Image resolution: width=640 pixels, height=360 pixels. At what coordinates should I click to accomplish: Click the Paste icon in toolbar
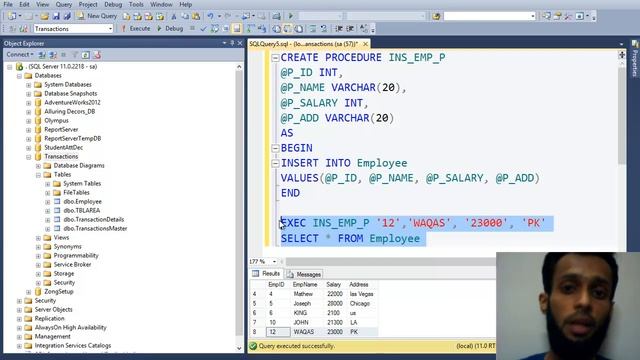[x=196, y=16]
